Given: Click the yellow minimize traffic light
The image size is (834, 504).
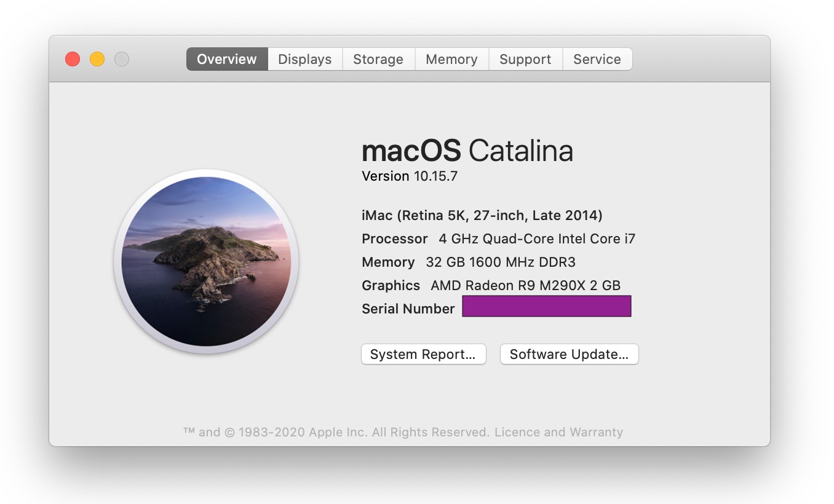Looking at the screenshot, I should (x=97, y=59).
